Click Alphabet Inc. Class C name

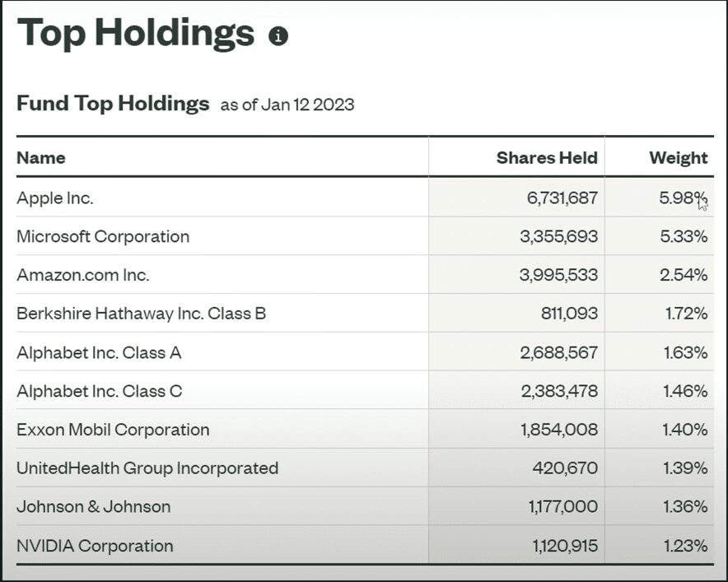[x=99, y=391]
